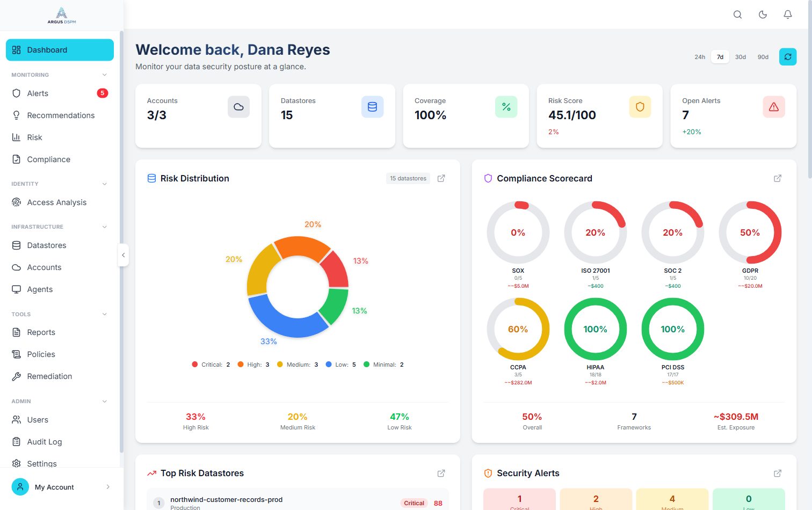Toggle High series in chart legend
Screen dimensions: 812x510
pyautogui.click(x=253, y=365)
